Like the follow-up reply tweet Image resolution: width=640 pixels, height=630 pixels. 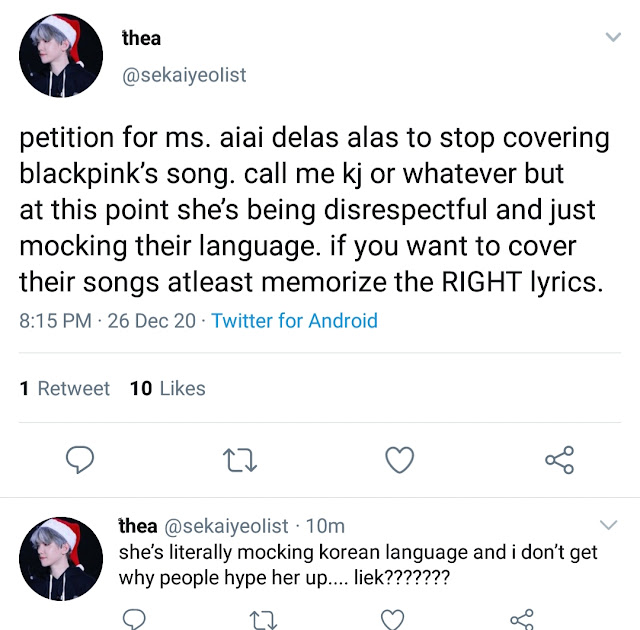pos(393,619)
